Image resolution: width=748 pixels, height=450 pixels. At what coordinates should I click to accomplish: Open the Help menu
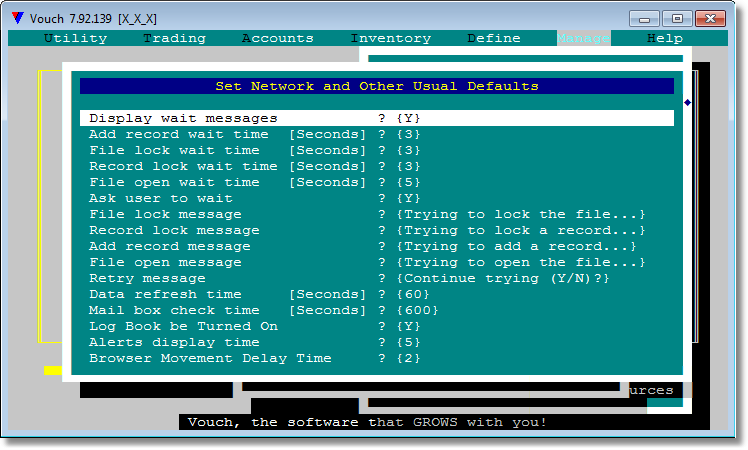665,38
